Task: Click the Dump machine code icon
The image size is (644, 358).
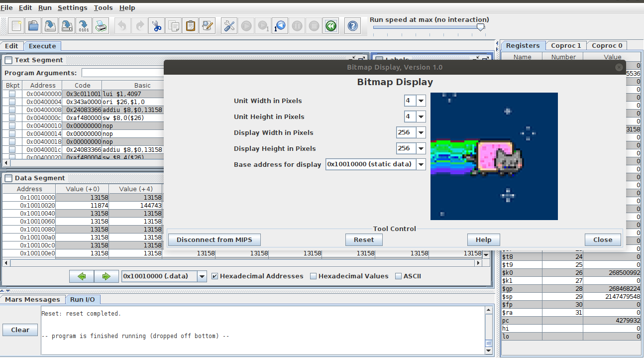Action: pyautogui.click(x=83, y=26)
